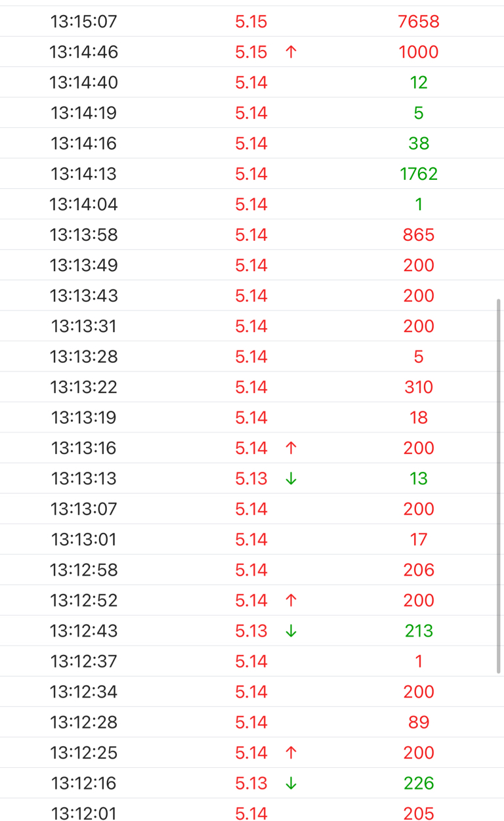This screenshot has height=821, width=504.
Task: Click price 5.15 in the 13:15:07 row
Action: click(251, 22)
